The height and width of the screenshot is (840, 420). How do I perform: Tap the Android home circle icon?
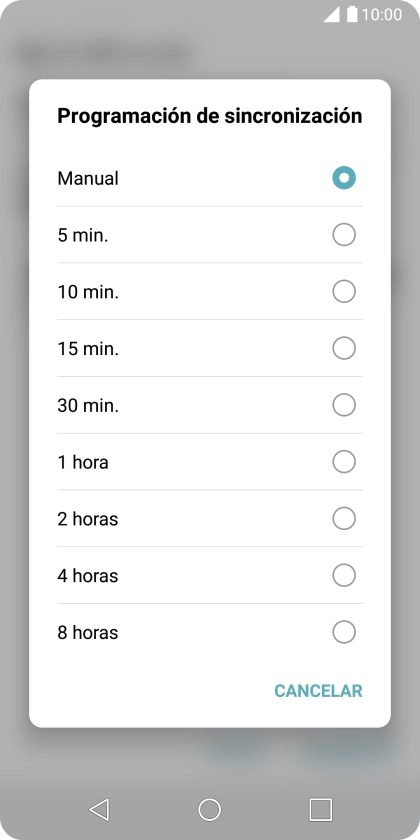tap(209, 809)
